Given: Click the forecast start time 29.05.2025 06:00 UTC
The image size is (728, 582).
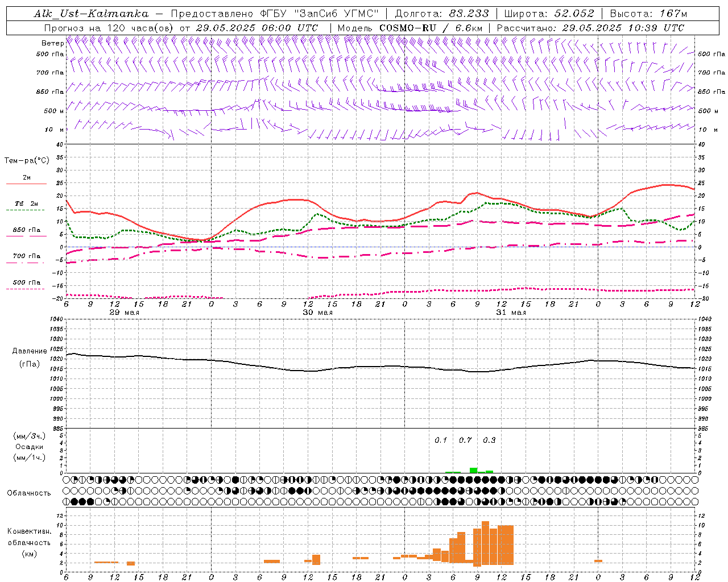Looking at the screenshot, I should (257, 28).
